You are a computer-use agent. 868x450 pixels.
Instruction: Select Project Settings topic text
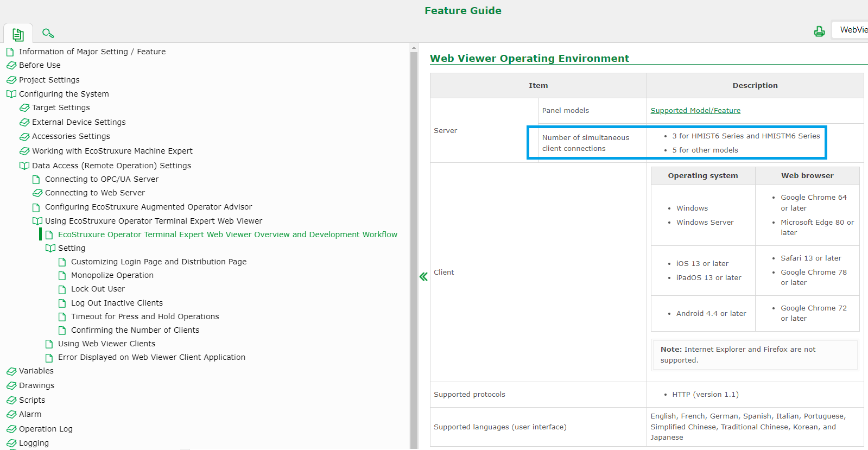pyautogui.click(x=49, y=80)
